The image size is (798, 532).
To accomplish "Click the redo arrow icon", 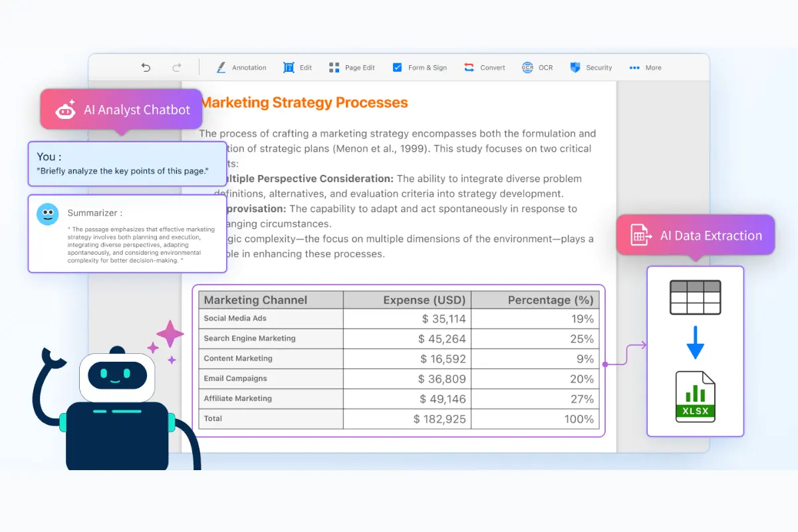I will [x=177, y=67].
